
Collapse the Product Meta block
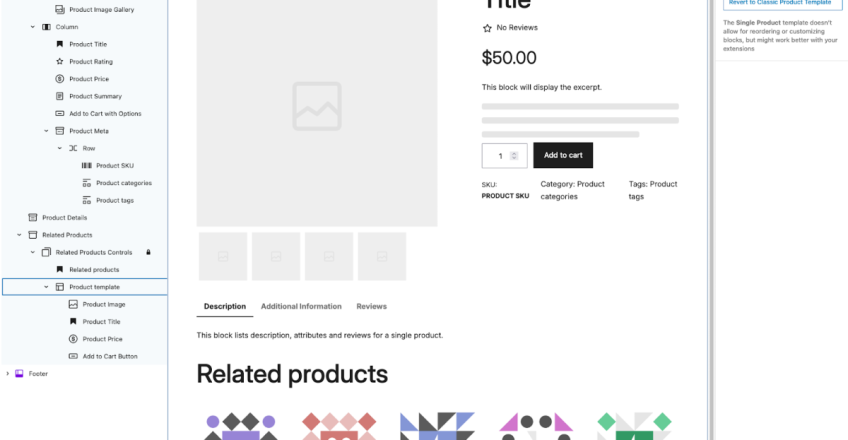[46, 131]
